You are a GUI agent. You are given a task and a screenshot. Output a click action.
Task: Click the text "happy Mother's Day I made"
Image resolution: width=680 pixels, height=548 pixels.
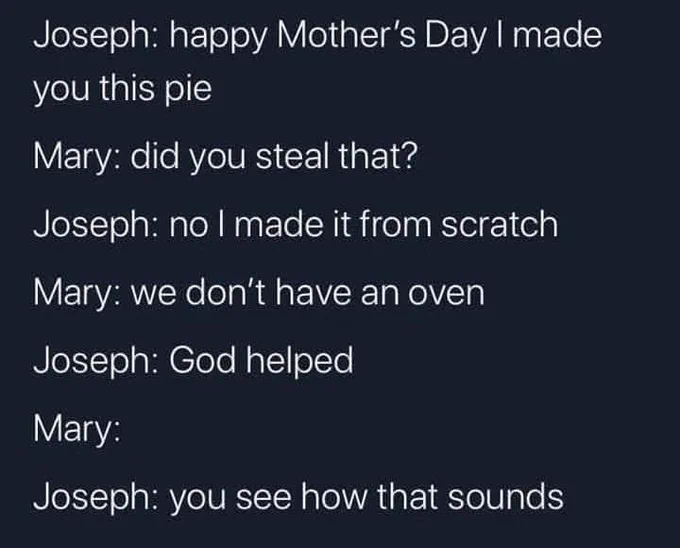385,36
